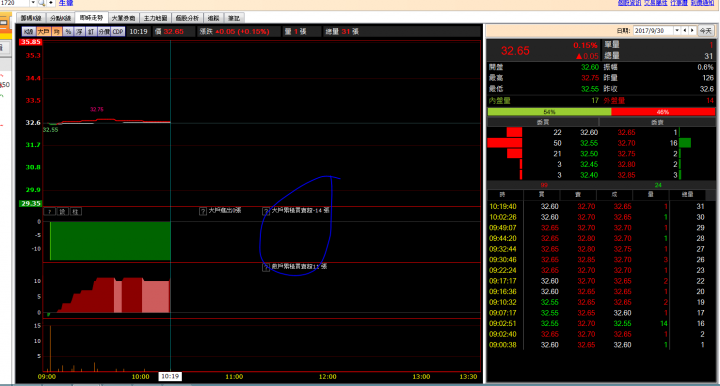Open the leftmost K線 tab in tab row

click(31, 18)
